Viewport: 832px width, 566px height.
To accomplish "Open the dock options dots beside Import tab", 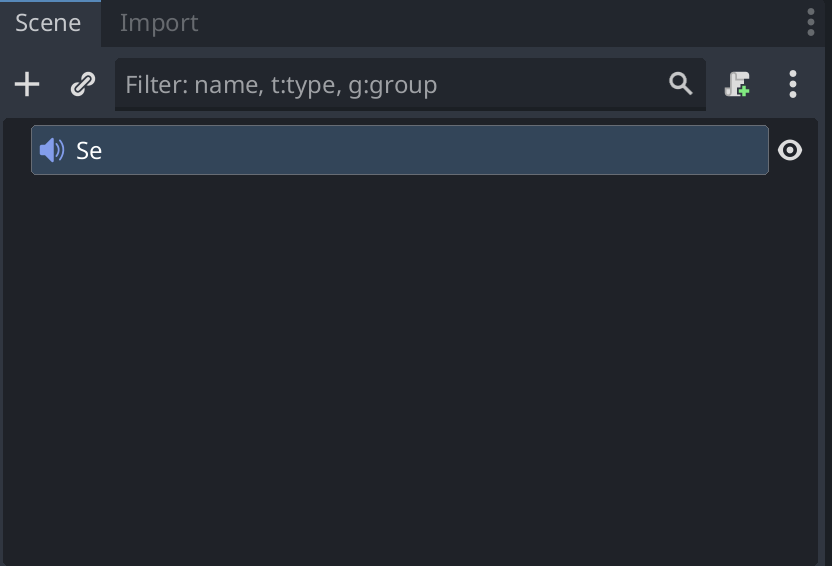I will (811, 22).
